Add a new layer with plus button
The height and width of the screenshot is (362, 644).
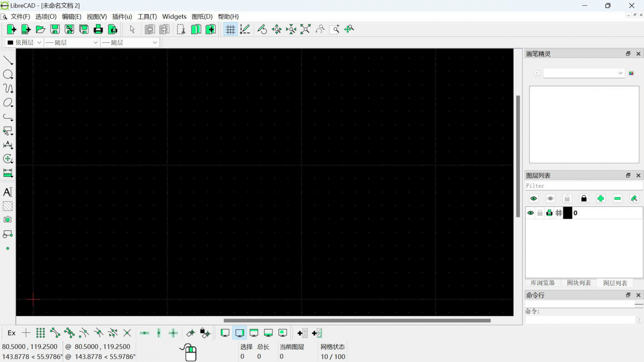click(x=601, y=198)
